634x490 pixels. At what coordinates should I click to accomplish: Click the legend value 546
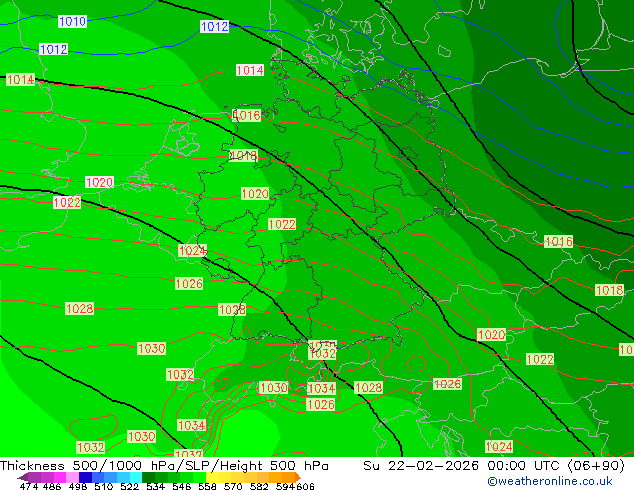coord(181,486)
